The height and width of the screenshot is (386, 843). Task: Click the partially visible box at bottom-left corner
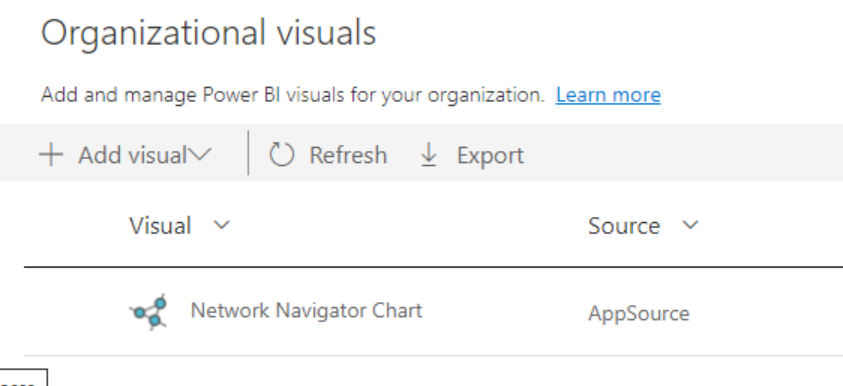[23, 377]
